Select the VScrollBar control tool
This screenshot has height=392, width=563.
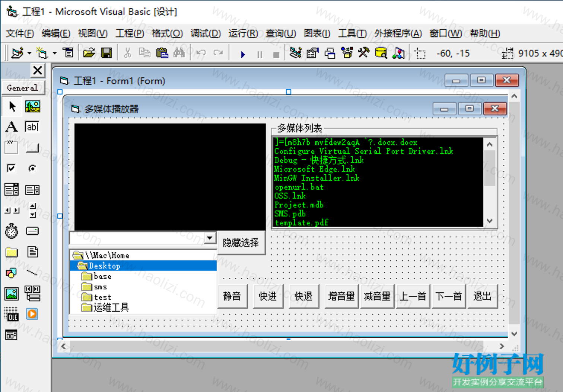tap(33, 211)
